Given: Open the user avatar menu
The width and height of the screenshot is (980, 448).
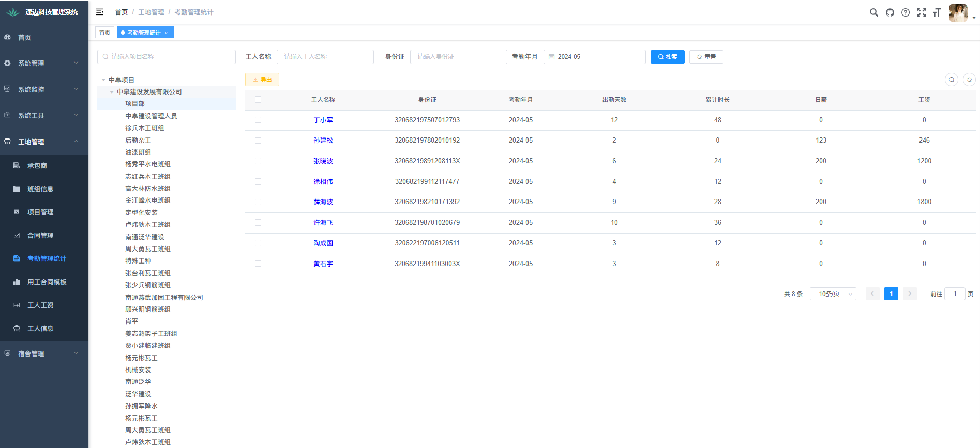Looking at the screenshot, I should (958, 13).
